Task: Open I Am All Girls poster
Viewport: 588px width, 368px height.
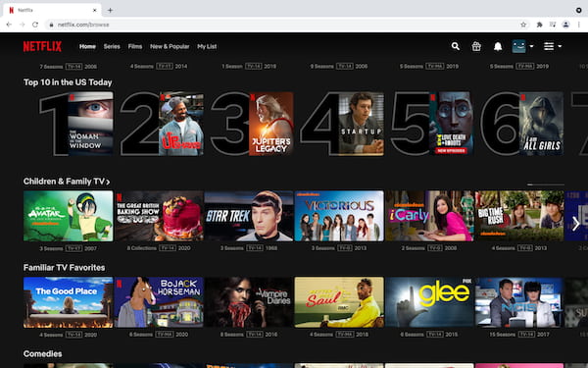Action: [x=541, y=124]
